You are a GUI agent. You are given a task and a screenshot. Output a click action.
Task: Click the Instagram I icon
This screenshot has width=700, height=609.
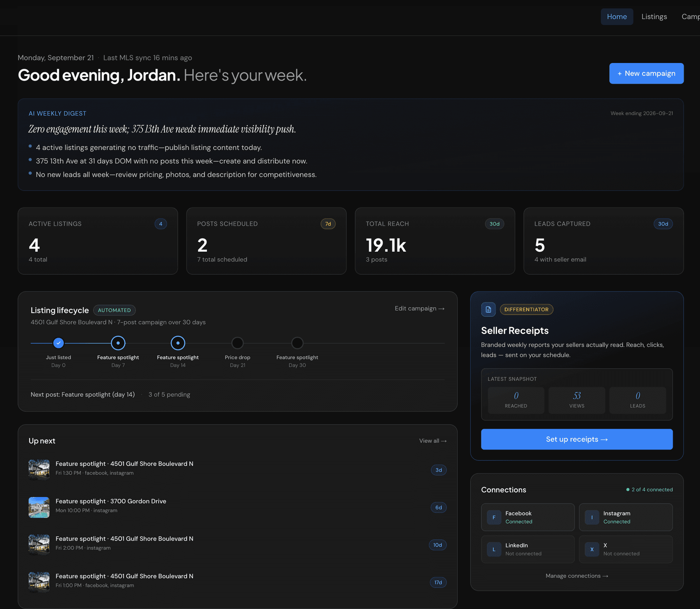[592, 517]
